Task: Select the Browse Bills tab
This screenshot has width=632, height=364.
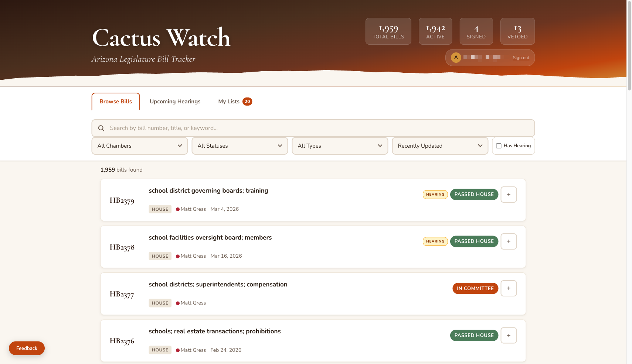Action: tap(115, 102)
